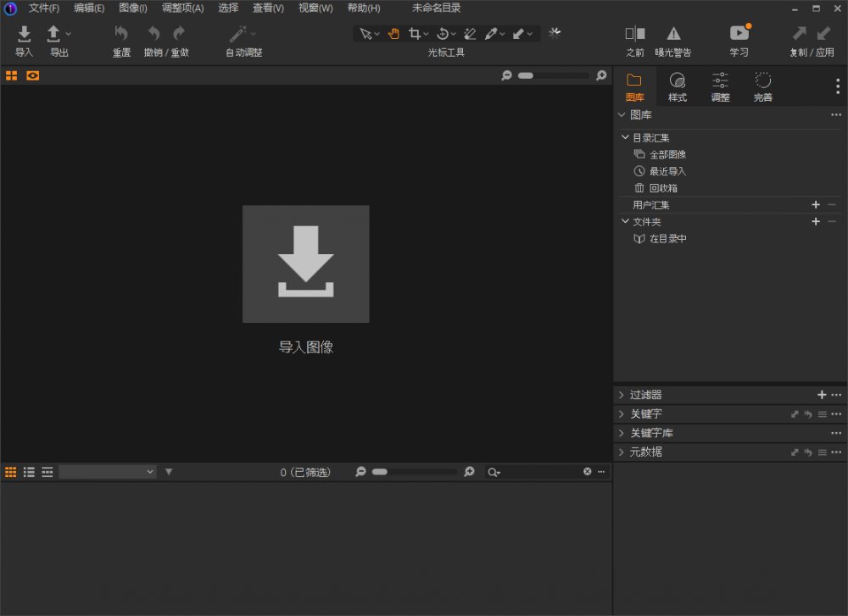Switch browser to list view
Screen dimensions: 848x616
click(29, 472)
